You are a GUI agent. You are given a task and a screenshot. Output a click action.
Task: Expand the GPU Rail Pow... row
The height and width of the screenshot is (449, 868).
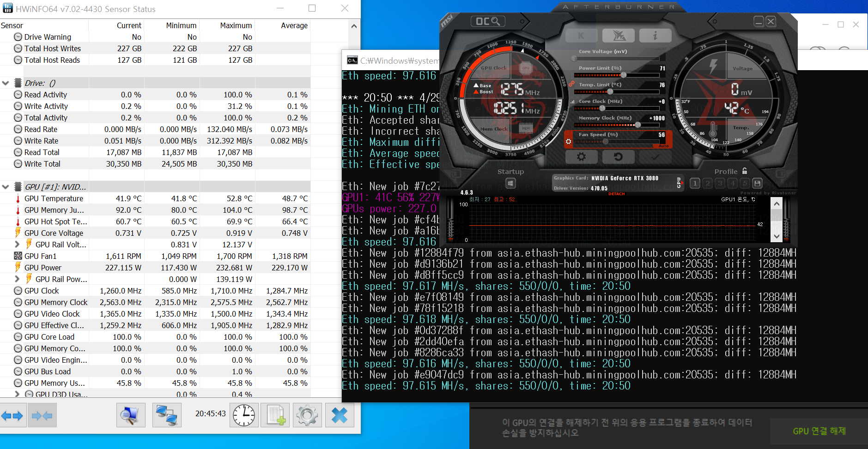click(17, 279)
